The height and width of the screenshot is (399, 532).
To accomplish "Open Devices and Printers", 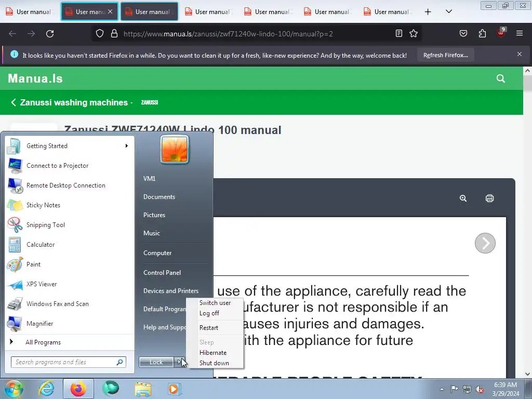I will [x=170, y=291].
